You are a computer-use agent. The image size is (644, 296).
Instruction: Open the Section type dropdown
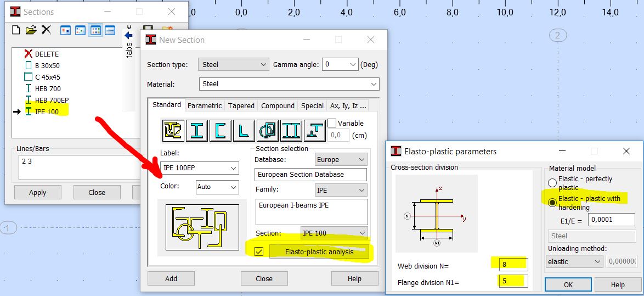click(x=234, y=65)
